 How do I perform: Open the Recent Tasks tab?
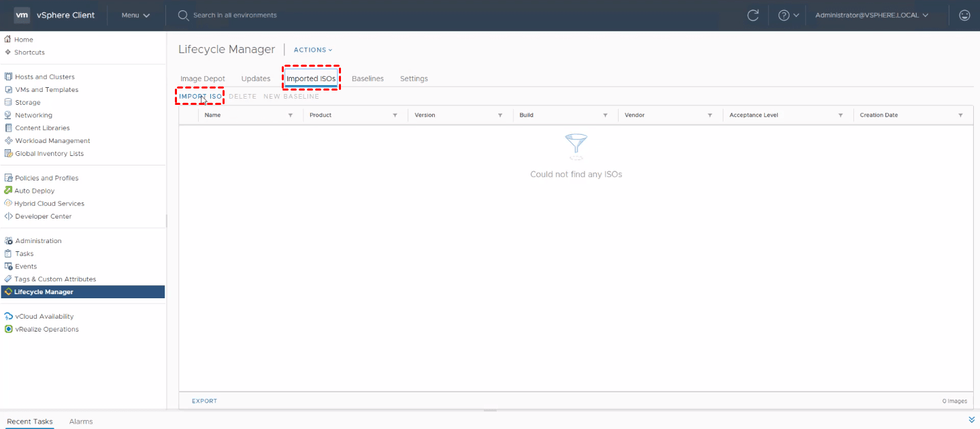(x=30, y=422)
